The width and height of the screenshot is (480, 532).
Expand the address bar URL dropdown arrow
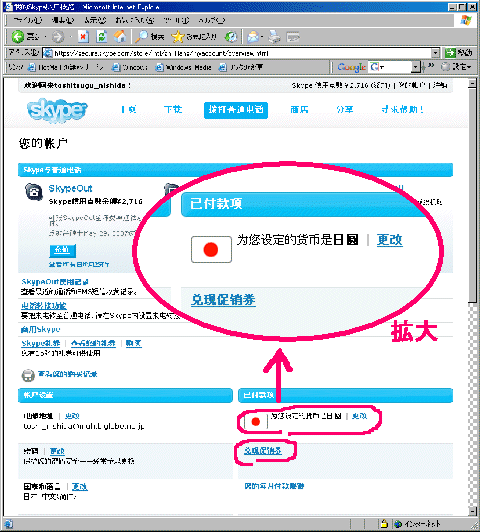435,53
